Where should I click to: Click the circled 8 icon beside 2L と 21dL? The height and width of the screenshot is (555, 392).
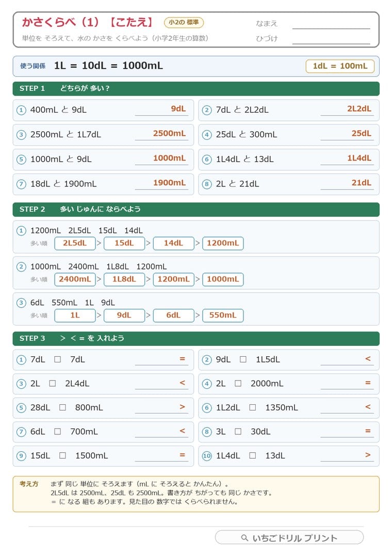[x=207, y=184]
